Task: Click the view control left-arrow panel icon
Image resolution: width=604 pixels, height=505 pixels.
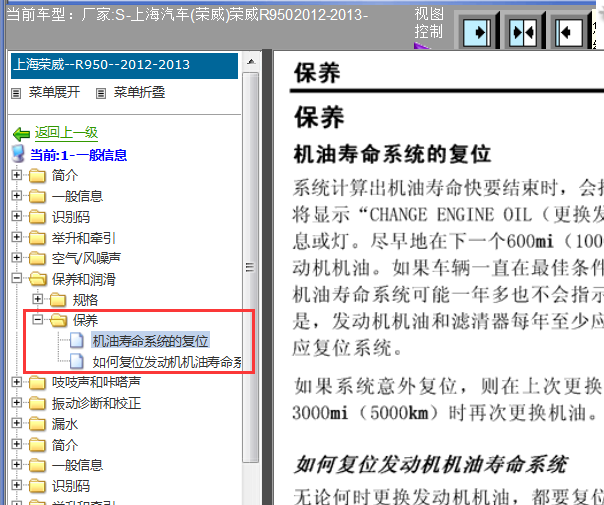Action: [x=569, y=33]
